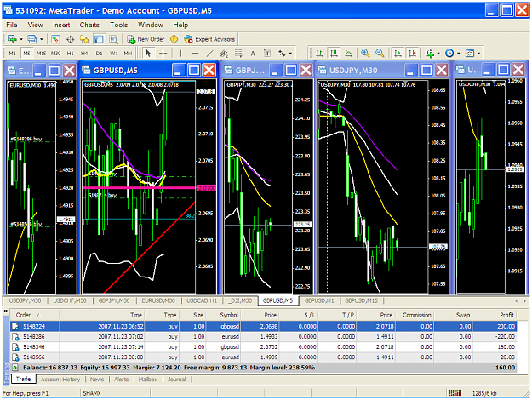Expand the Periods dropdown arrow

pos(459,54)
